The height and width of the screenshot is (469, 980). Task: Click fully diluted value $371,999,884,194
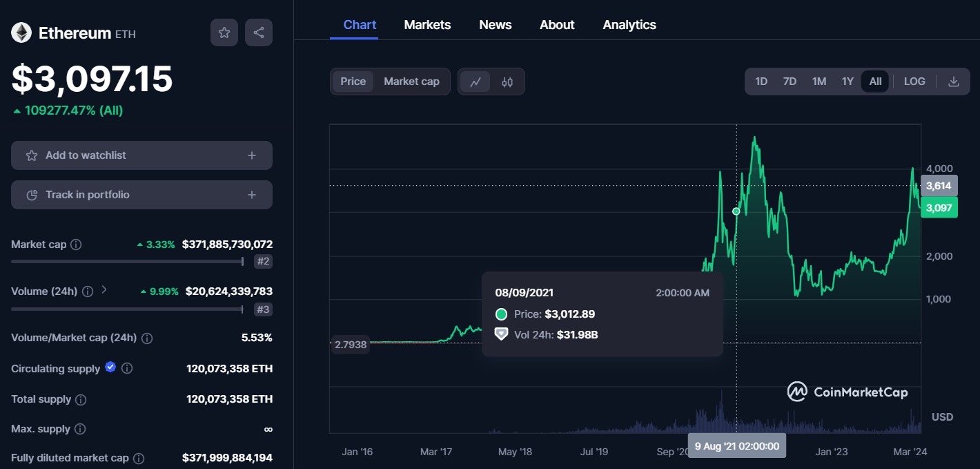(227, 458)
